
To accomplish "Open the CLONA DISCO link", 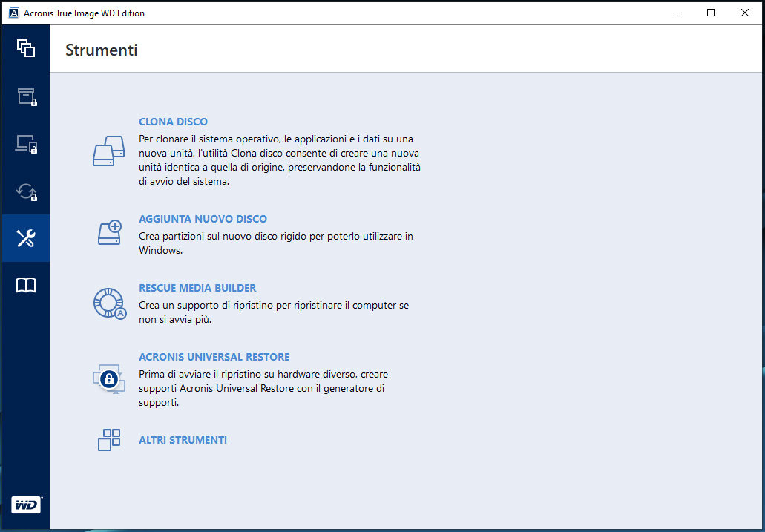I will (173, 122).
